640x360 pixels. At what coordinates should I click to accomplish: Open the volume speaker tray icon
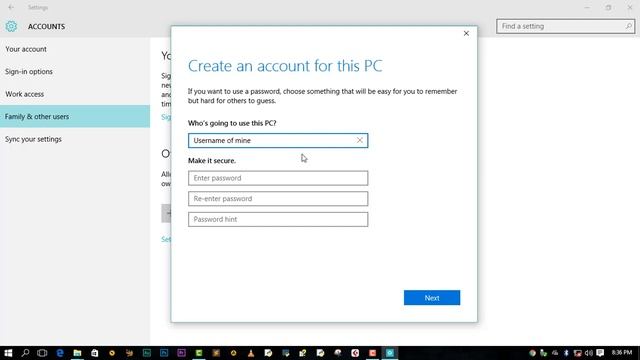[589, 353]
